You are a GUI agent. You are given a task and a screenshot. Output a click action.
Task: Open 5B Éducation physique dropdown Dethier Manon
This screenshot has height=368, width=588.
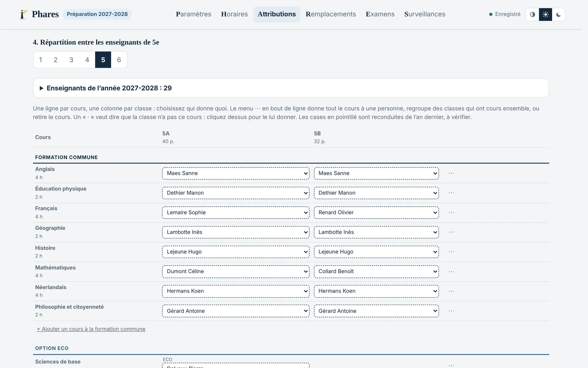click(376, 193)
